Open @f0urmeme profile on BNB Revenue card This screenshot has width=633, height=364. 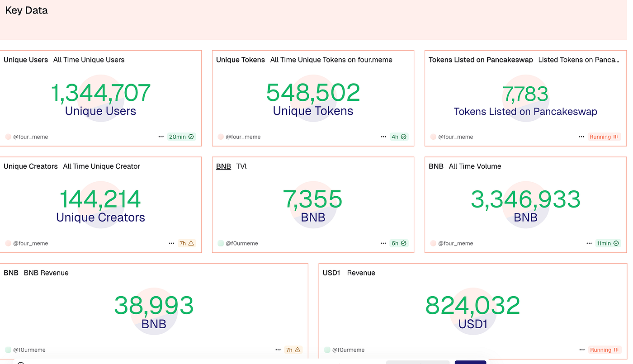click(29, 350)
